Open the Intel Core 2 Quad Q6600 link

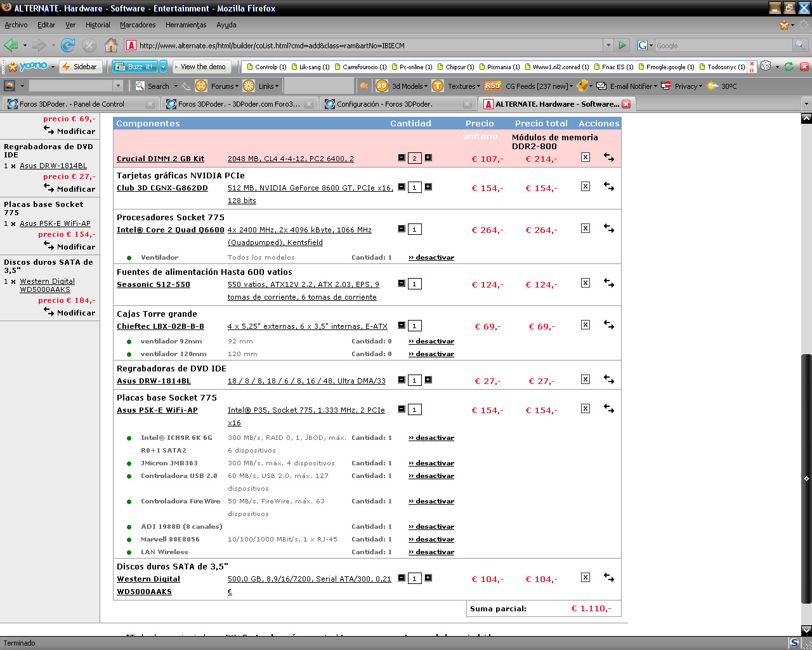tap(171, 230)
